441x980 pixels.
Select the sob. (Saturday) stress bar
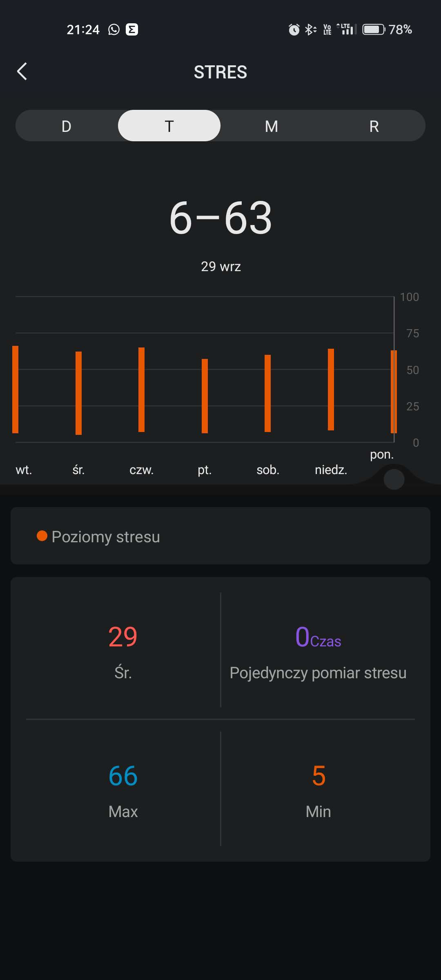pyautogui.click(x=267, y=393)
